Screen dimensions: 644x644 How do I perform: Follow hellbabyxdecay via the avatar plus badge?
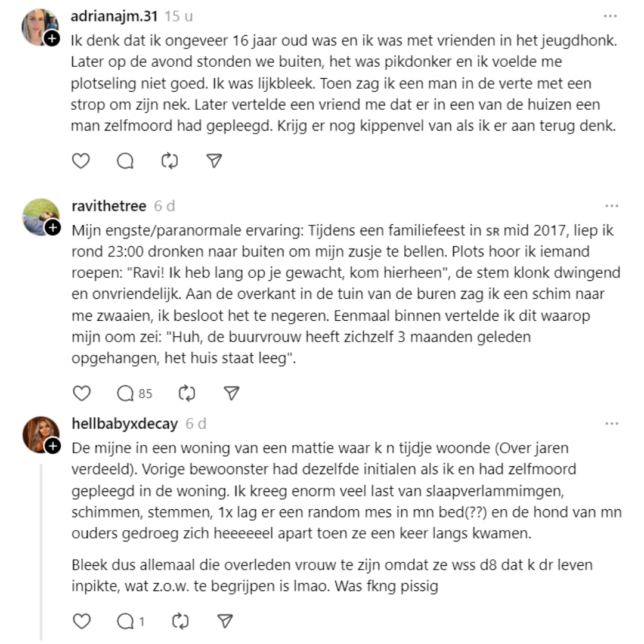pyautogui.click(x=53, y=446)
